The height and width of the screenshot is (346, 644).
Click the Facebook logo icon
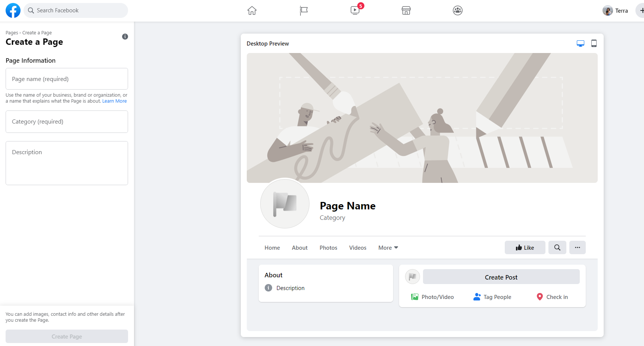[x=13, y=10]
